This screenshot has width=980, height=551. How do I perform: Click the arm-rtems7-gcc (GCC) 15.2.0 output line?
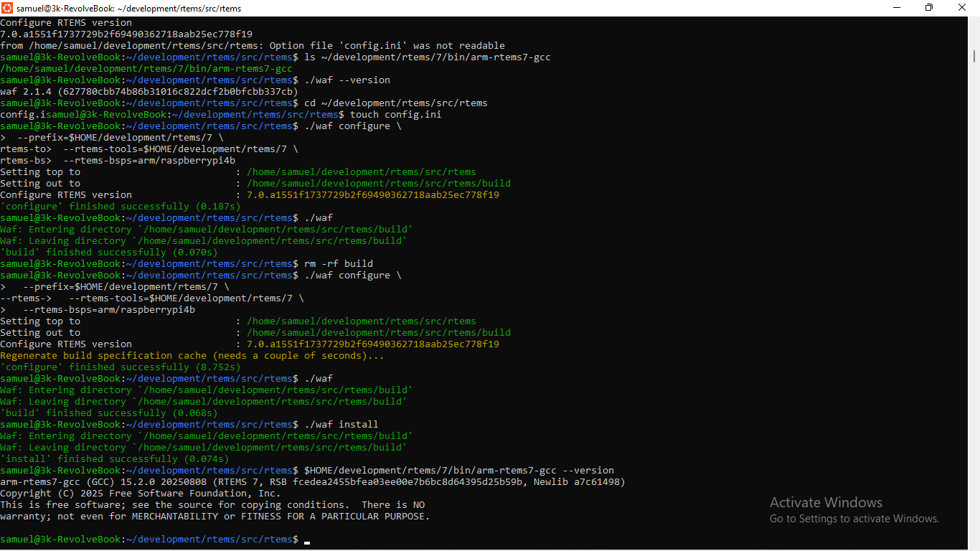click(312, 482)
